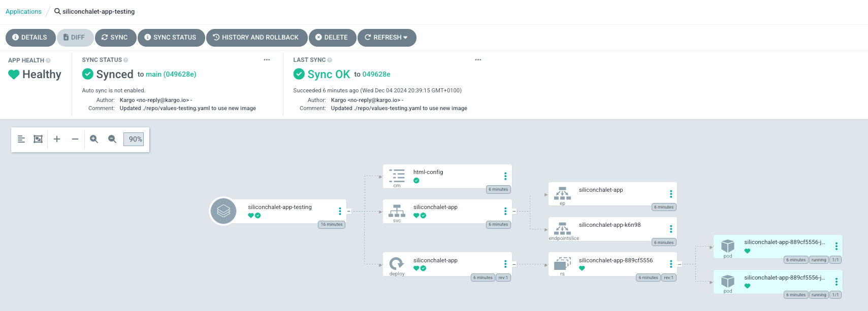This screenshot has width=868, height=311.
Task: Open the REFRESH dropdown arrow
Action: pos(405,38)
